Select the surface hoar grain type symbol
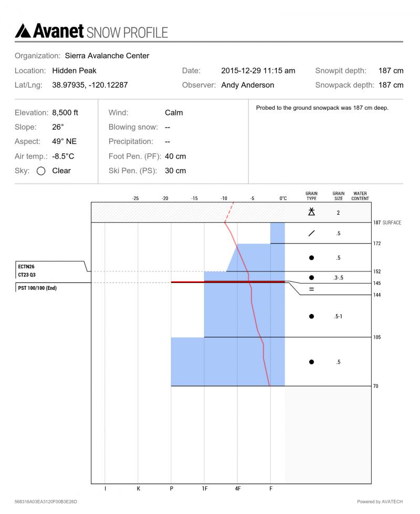The height and width of the screenshot is (514, 420). pyautogui.click(x=311, y=212)
